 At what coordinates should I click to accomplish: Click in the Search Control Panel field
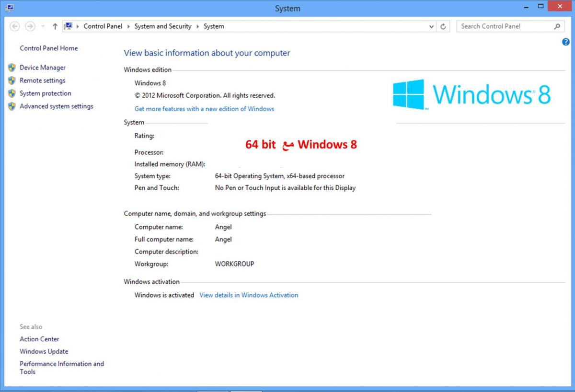point(503,26)
